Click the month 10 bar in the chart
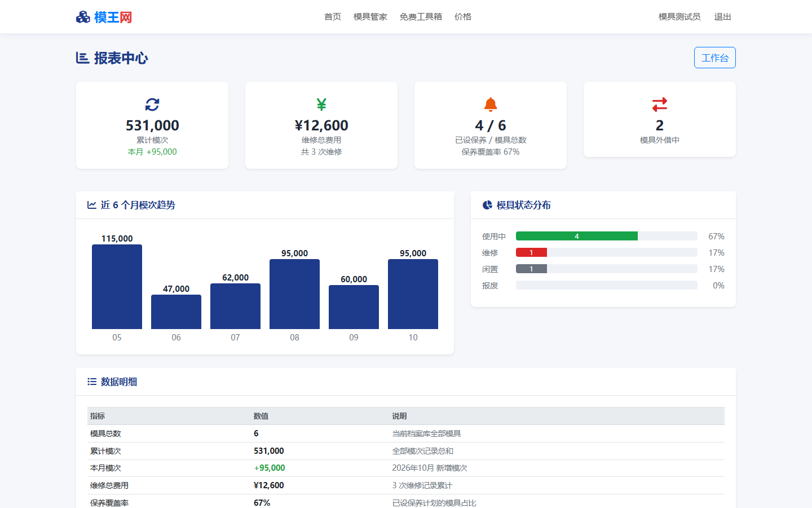The height and width of the screenshot is (508, 812). 413,294
